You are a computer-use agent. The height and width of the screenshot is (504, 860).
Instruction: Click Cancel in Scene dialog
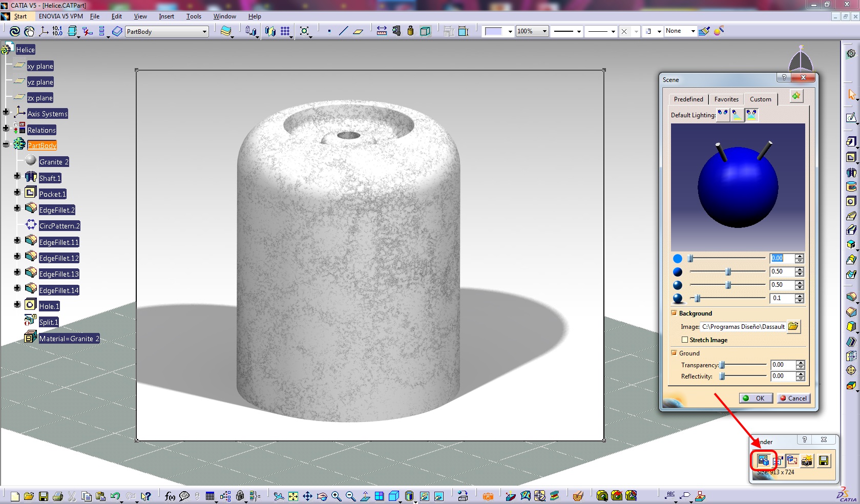tap(793, 398)
